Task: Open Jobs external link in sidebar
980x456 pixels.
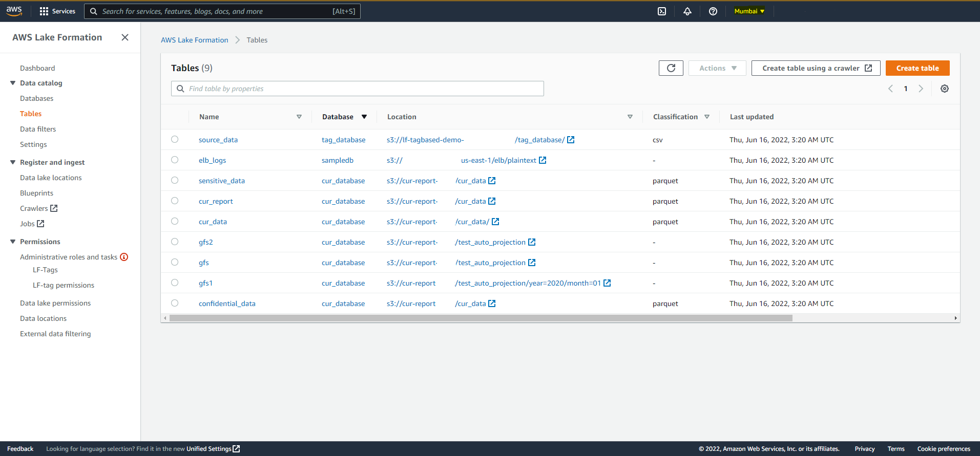Action: pos(32,224)
